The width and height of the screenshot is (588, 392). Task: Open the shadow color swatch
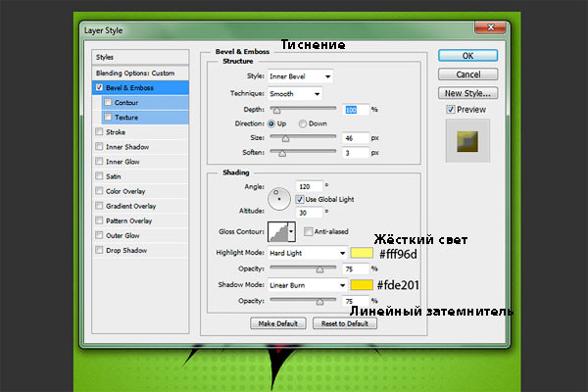pyautogui.click(x=362, y=285)
